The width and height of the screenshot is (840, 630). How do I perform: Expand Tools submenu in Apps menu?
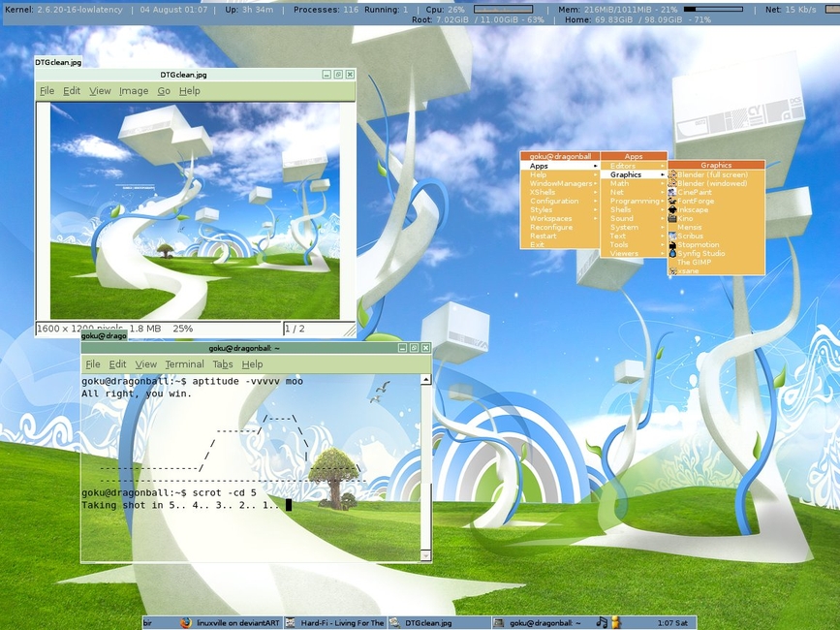pos(634,244)
